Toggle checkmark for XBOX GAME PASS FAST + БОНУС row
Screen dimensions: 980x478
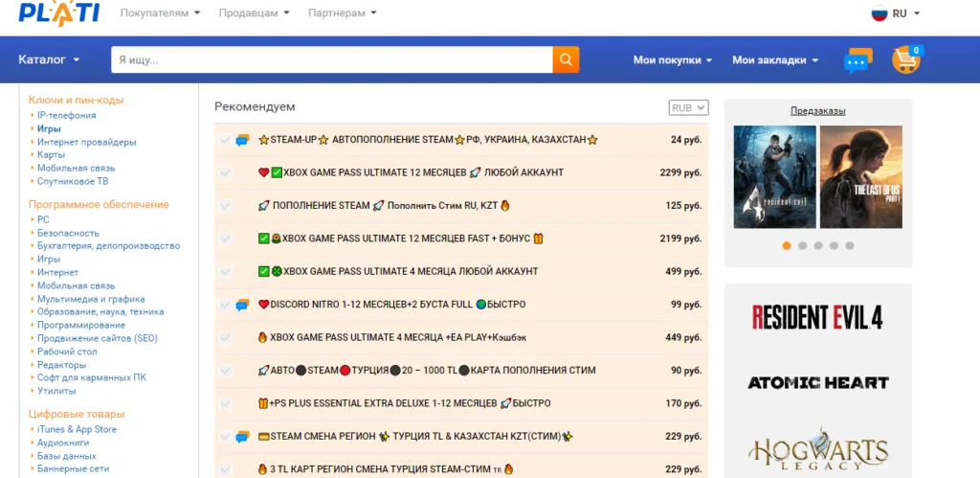coord(225,239)
